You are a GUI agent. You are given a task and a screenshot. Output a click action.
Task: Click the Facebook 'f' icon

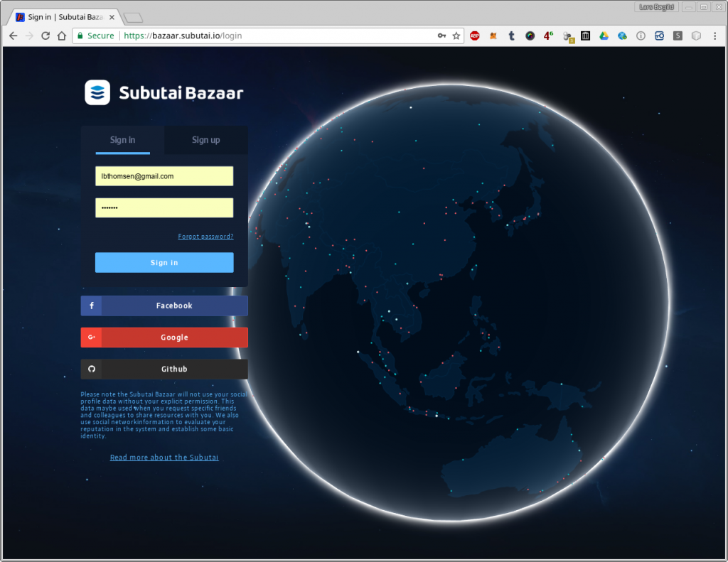click(92, 306)
